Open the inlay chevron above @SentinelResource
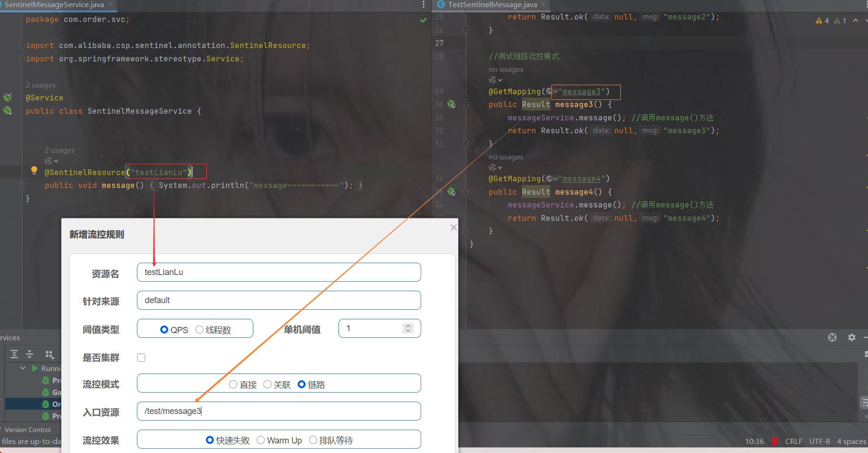Image resolution: width=868 pixels, height=453 pixels. pyautogui.click(x=56, y=162)
